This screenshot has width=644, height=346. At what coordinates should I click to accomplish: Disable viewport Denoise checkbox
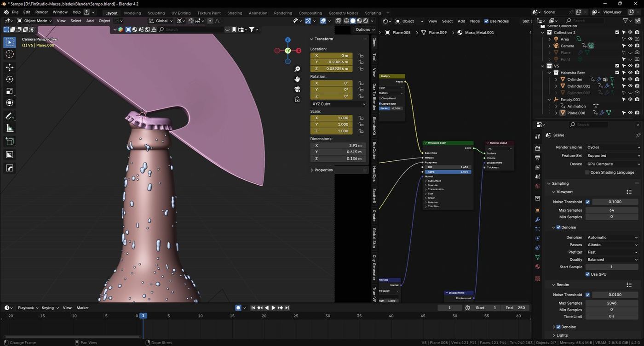[x=558, y=227]
